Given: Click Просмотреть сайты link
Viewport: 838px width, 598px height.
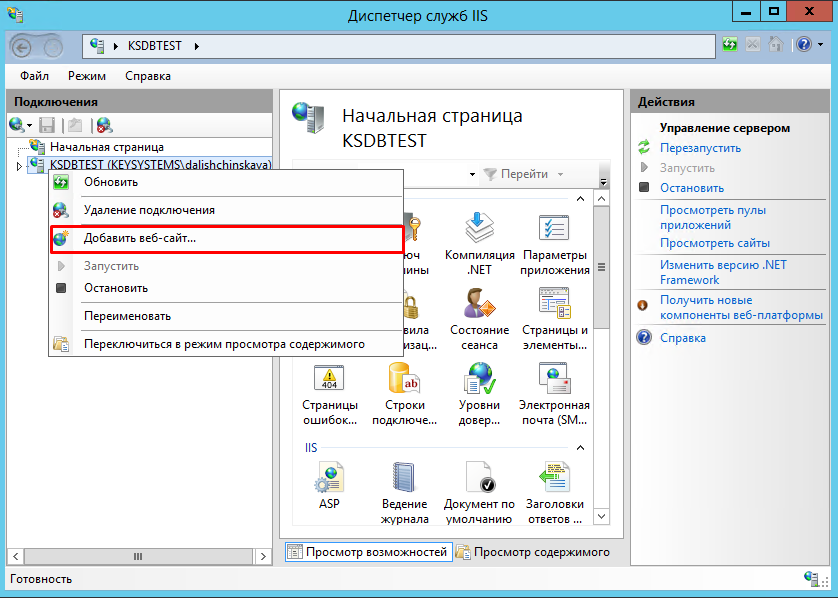Looking at the screenshot, I should (715, 243).
